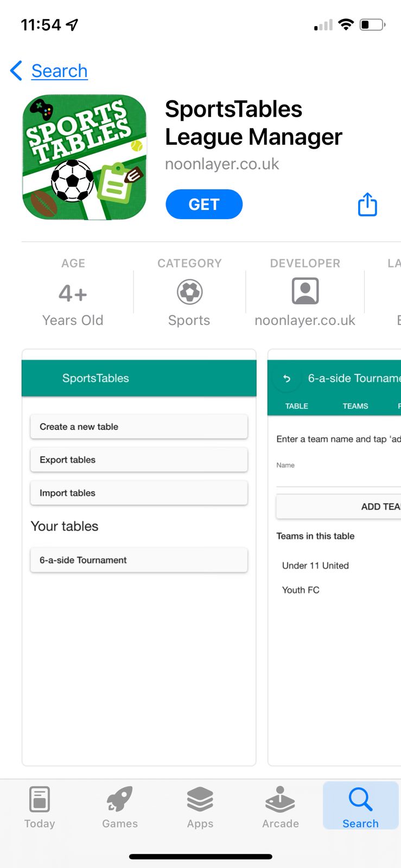Tap the 'Your tables' heading in screenshot
The image size is (401, 868).
click(65, 526)
